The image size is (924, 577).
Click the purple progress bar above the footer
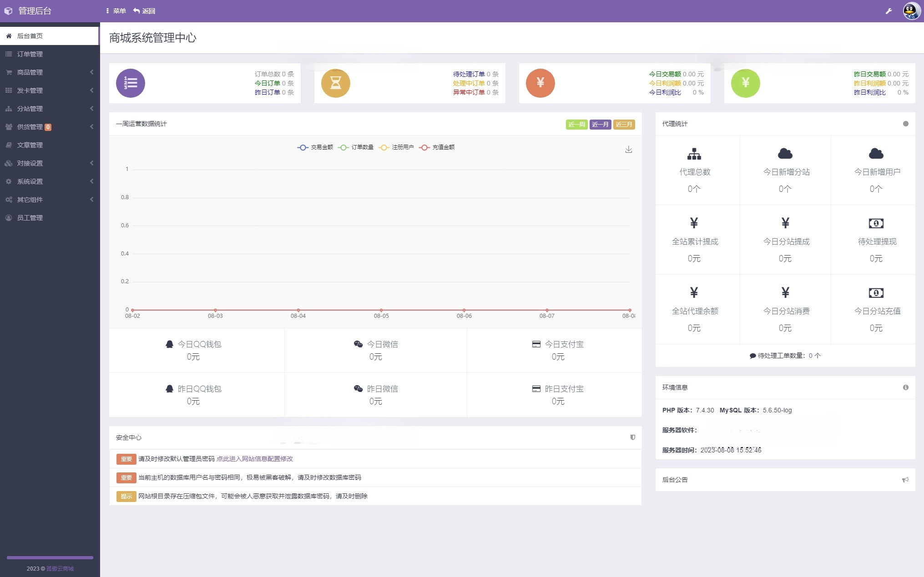[x=49, y=557]
